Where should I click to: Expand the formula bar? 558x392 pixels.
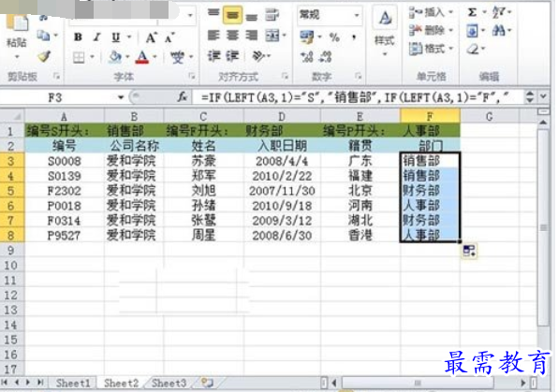click(543, 96)
